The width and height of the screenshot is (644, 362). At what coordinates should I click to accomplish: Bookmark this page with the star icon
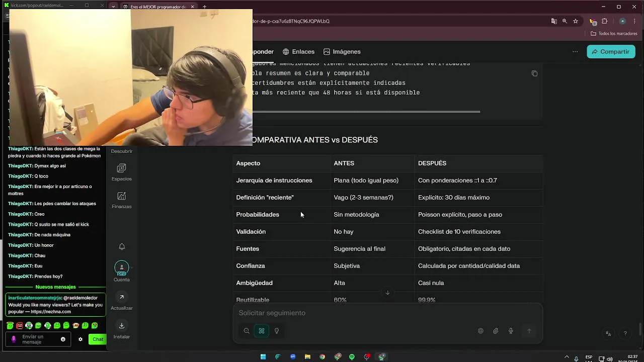[x=576, y=21]
